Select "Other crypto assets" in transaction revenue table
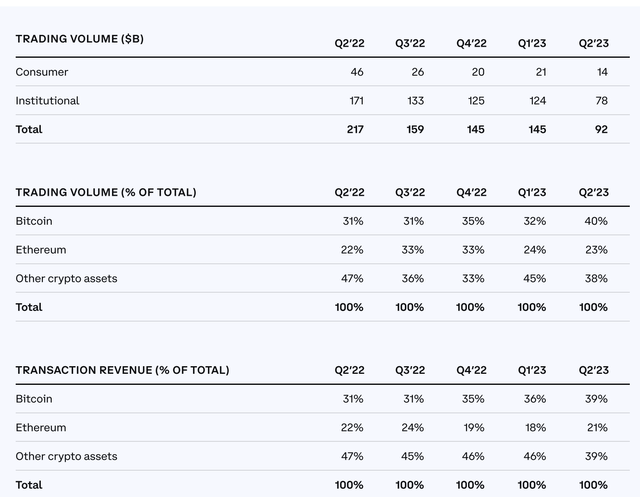 click(x=66, y=456)
